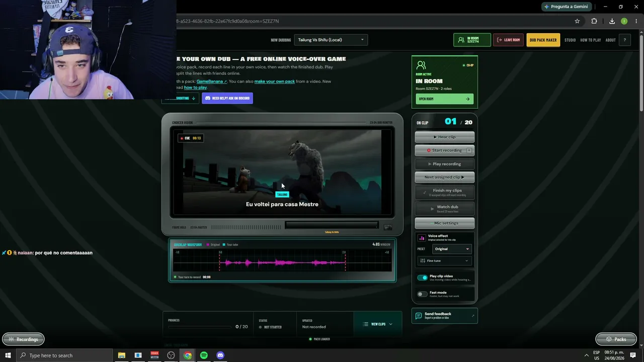Open the Studio nav item
This screenshot has width=644, height=362.
(570, 40)
